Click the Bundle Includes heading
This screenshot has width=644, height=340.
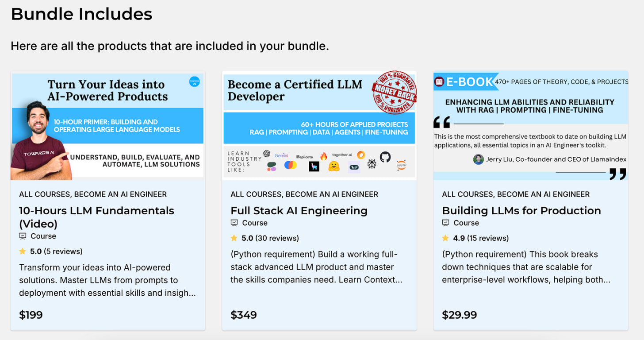81,14
